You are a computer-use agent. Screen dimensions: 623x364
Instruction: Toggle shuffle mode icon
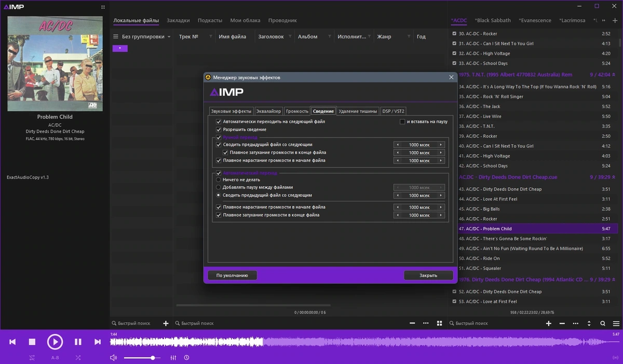(78, 358)
